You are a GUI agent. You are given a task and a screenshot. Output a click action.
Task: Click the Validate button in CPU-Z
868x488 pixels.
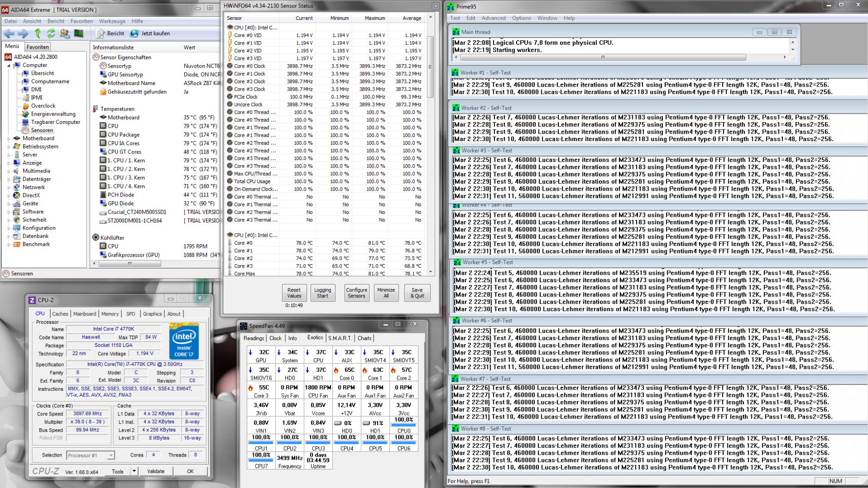[x=156, y=471]
